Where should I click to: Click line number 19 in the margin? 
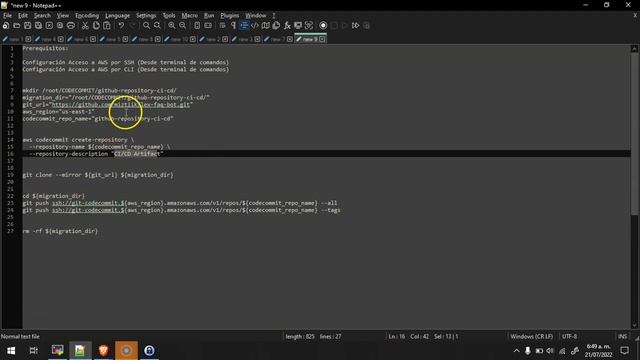(x=11, y=175)
